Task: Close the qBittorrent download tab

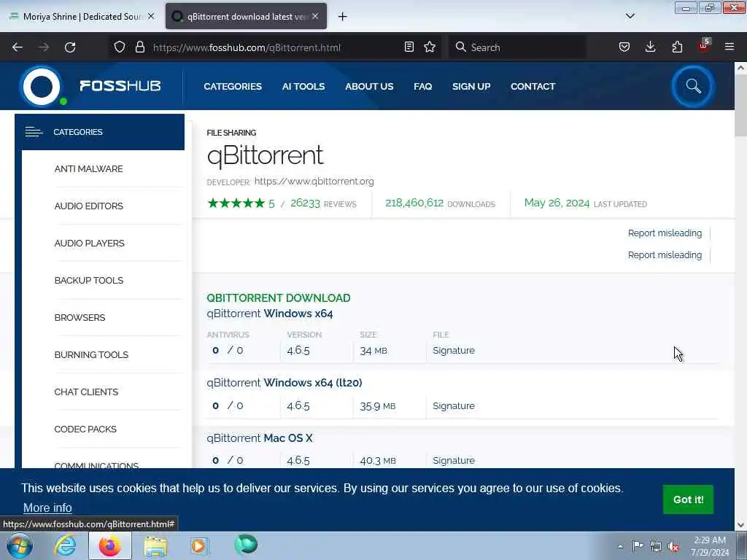Action: (x=315, y=16)
